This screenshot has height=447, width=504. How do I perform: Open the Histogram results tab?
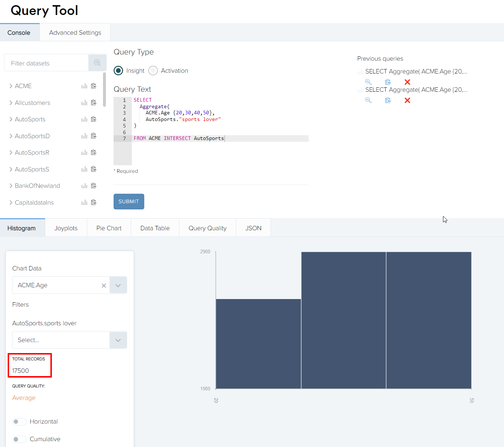22,228
